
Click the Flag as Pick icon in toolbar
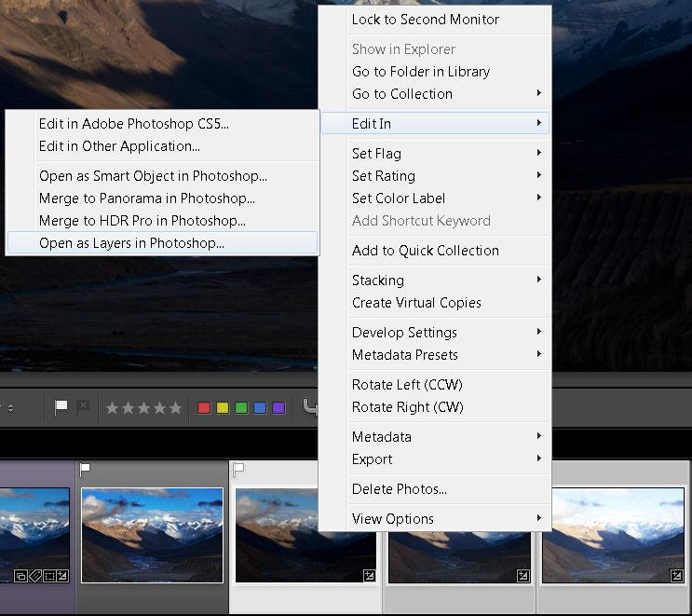click(61, 407)
